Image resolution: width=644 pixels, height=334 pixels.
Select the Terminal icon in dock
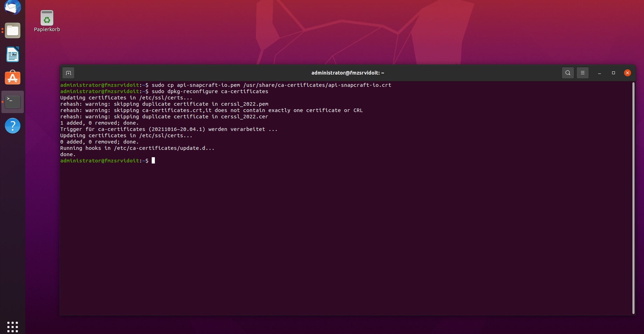(x=13, y=102)
